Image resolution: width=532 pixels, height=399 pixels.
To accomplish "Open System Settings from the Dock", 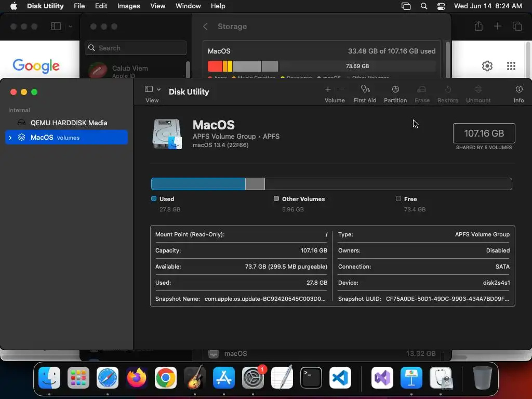I will coord(253,378).
